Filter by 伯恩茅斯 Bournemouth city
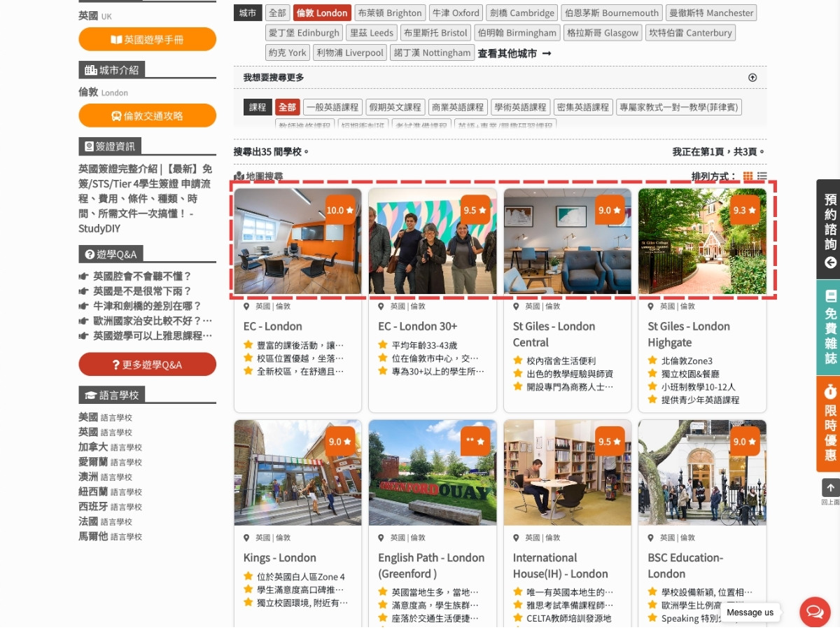This screenshot has height=630, width=840. pos(612,13)
